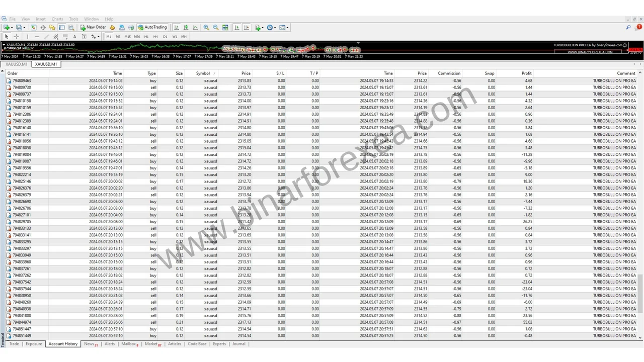The height and width of the screenshot is (362, 644).
Task: Expand the arrows objects dropdown
Action: 98,37
